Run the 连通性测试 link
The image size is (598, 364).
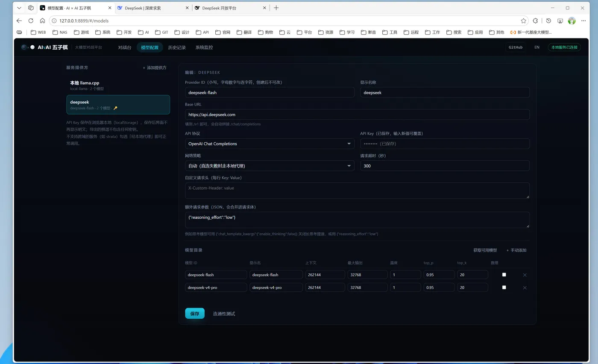[x=224, y=314]
